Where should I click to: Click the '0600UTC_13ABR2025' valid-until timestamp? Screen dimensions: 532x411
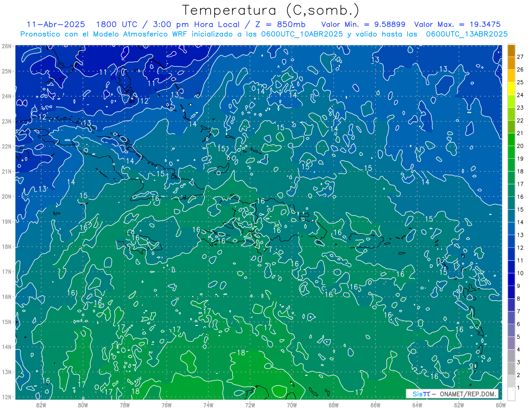(x=466, y=34)
